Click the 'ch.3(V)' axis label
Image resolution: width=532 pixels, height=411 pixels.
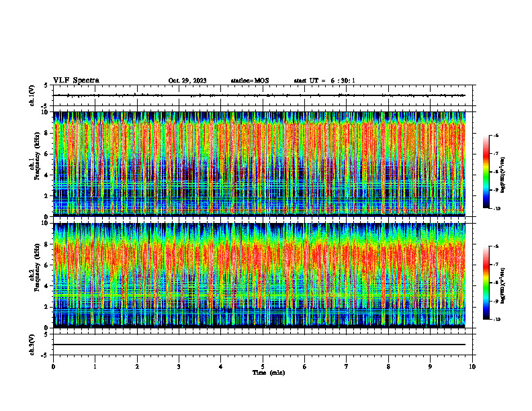point(32,345)
